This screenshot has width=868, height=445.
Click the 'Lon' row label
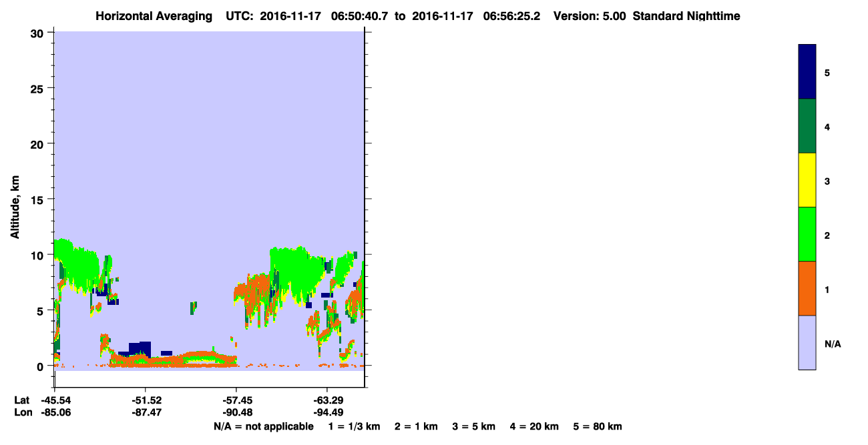(x=22, y=412)
